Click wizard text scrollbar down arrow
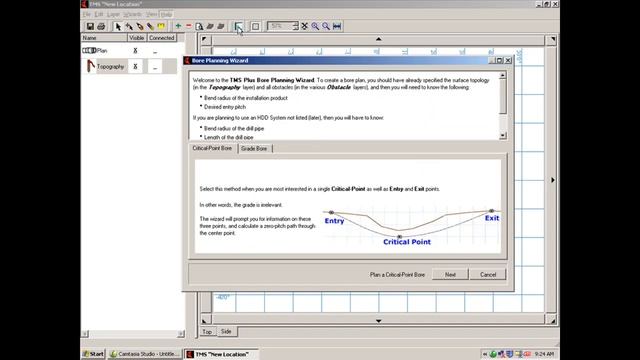This screenshot has height=360, width=640. point(503,135)
